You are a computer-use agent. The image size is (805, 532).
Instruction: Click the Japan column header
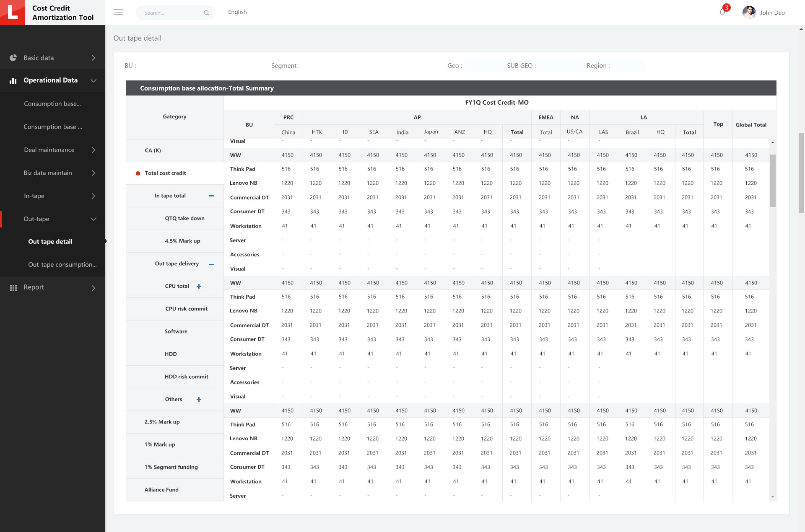[x=431, y=132]
